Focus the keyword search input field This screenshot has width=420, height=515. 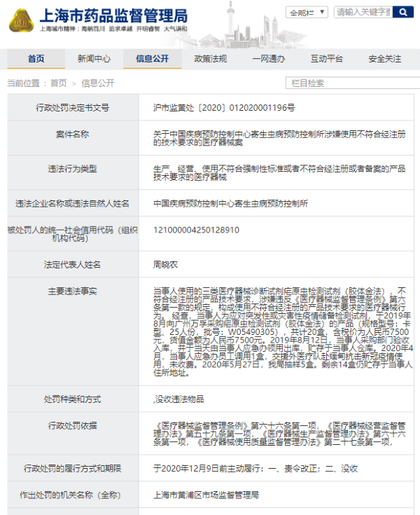[363, 12]
